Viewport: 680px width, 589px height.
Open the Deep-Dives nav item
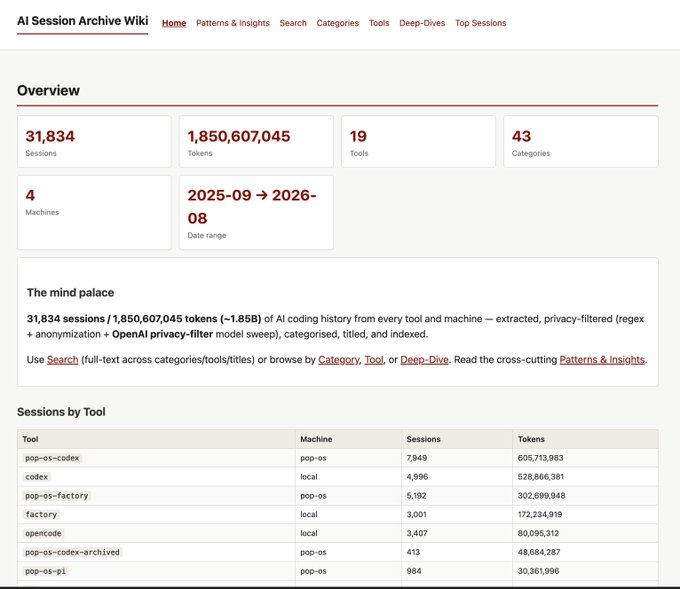422,23
